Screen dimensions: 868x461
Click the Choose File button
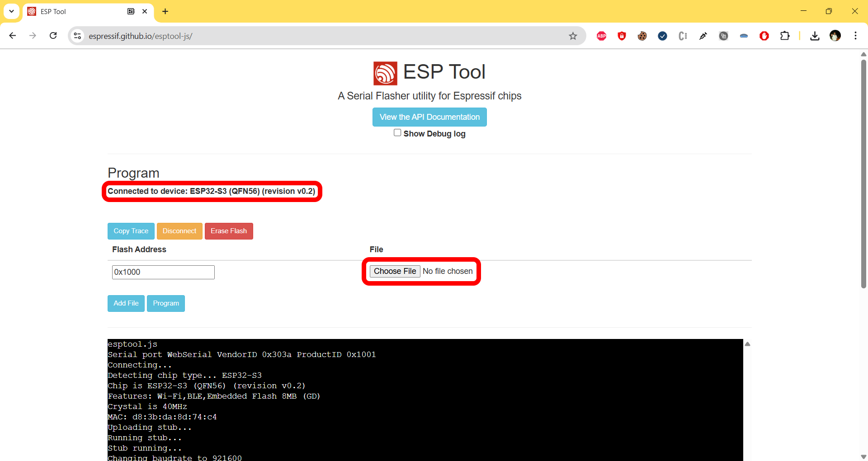tap(395, 271)
